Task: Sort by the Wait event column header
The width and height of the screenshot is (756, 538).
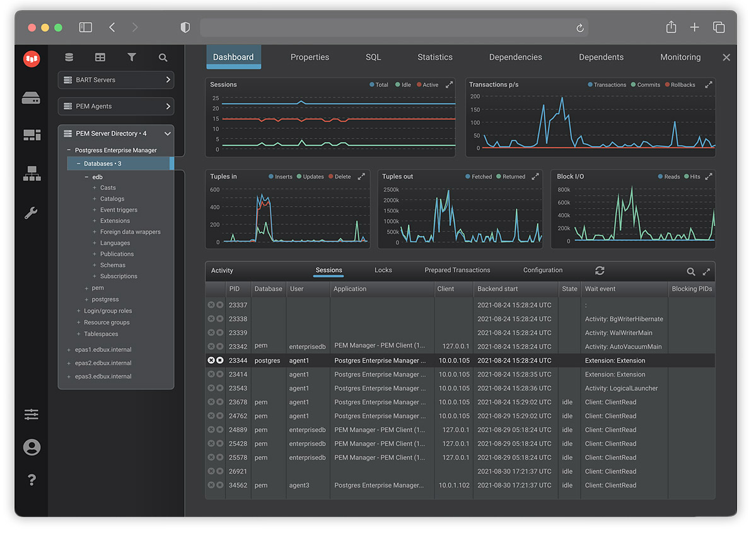Action: click(x=624, y=289)
